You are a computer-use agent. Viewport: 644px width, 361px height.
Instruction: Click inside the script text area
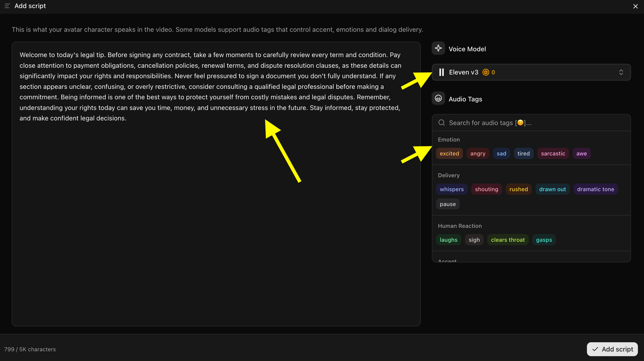coord(216,184)
